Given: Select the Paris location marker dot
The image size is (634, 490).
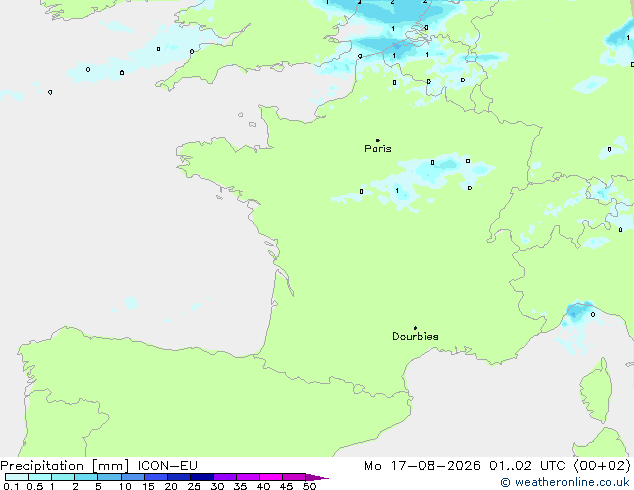Looking at the screenshot, I should point(378,140).
